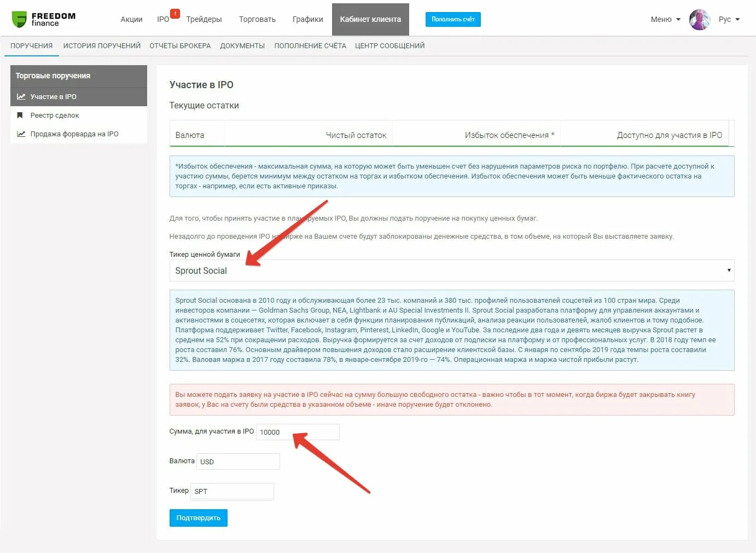Click the bookmark icon beside Реестр сделок
The width and height of the screenshot is (756, 553).
[x=20, y=116]
